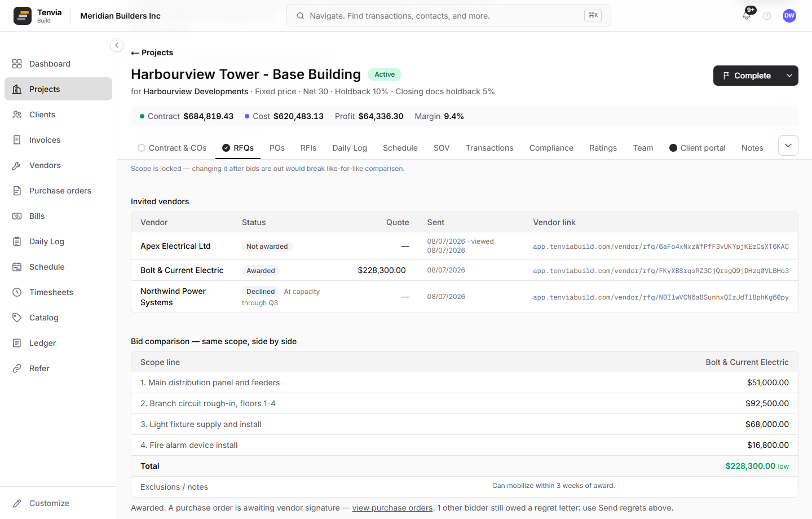Click the Timesheets clock icon
Viewport: 812px width, 519px height.
point(17,292)
